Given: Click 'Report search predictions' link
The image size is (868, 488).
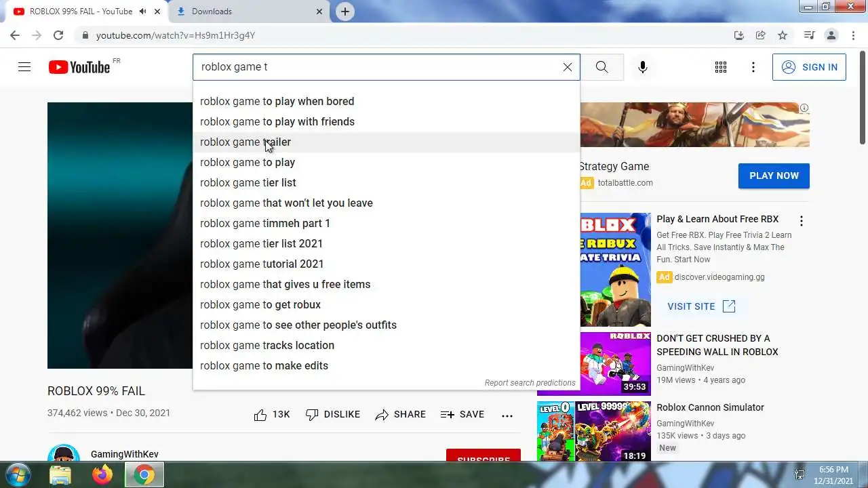Looking at the screenshot, I should click(530, 383).
